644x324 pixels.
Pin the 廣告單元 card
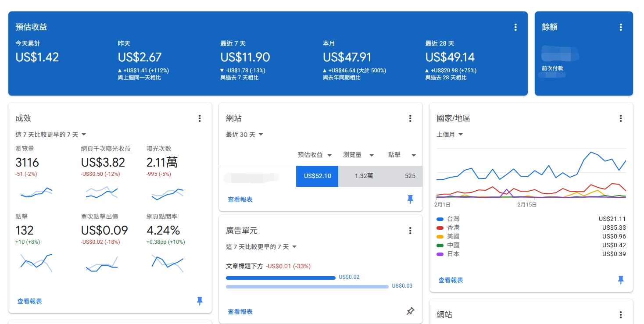(x=410, y=311)
